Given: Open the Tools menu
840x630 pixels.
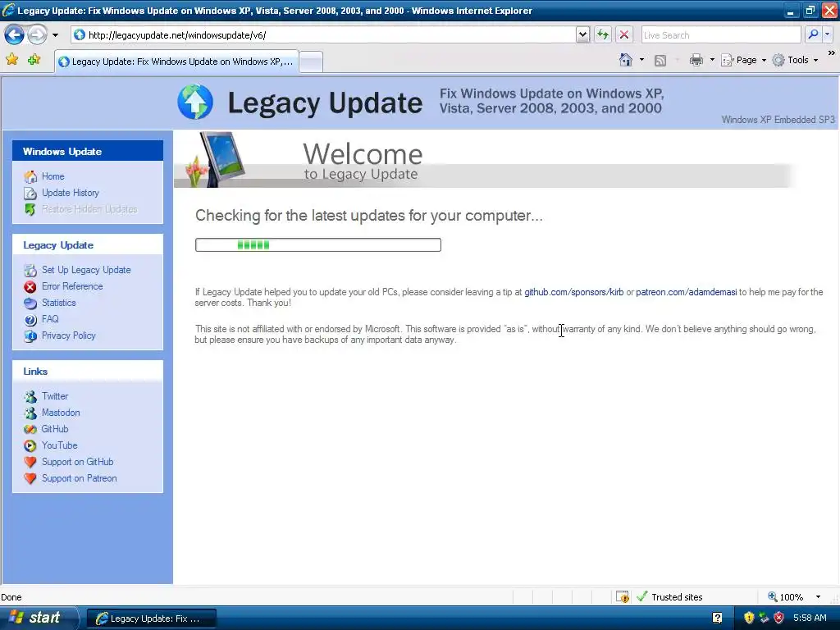Looking at the screenshot, I should pos(795,60).
